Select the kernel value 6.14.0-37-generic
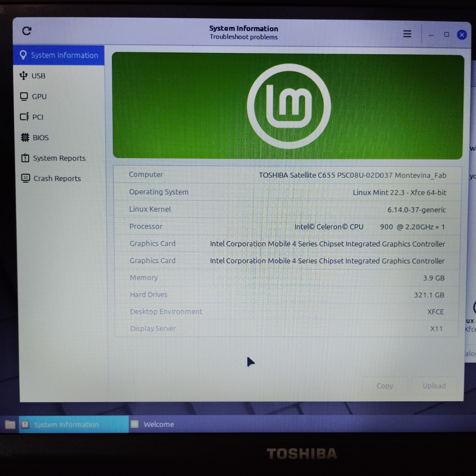 pos(416,210)
